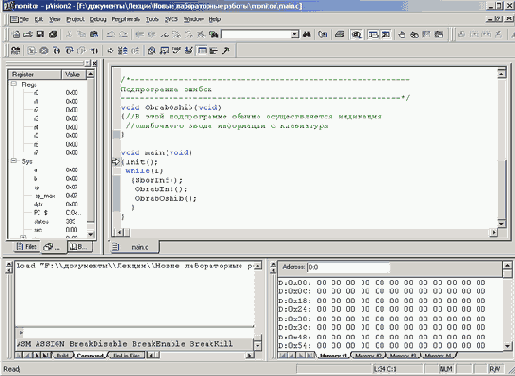Open the Debug menu
This screenshot has width=515, height=376.
[98, 19]
